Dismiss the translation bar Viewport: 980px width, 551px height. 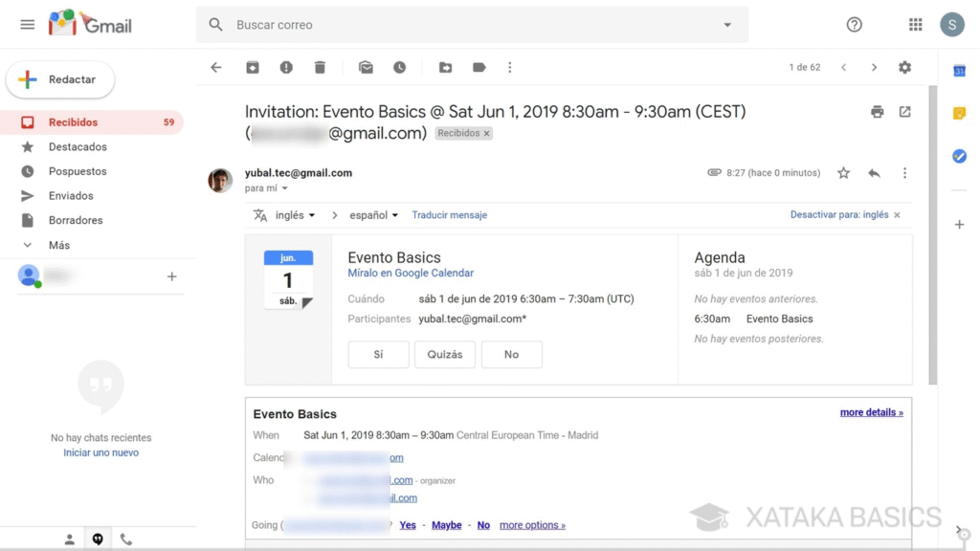click(897, 215)
